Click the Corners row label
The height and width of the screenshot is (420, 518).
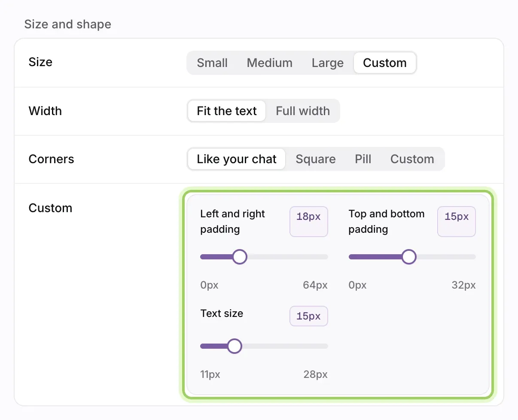[x=51, y=159]
